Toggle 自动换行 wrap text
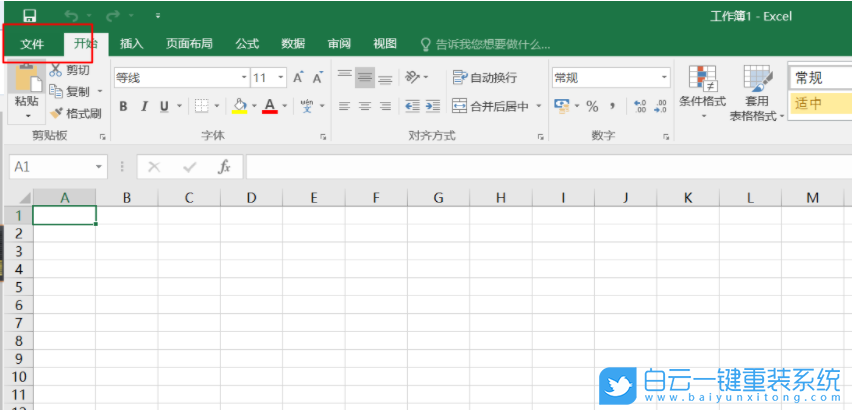 click(484, 78)
